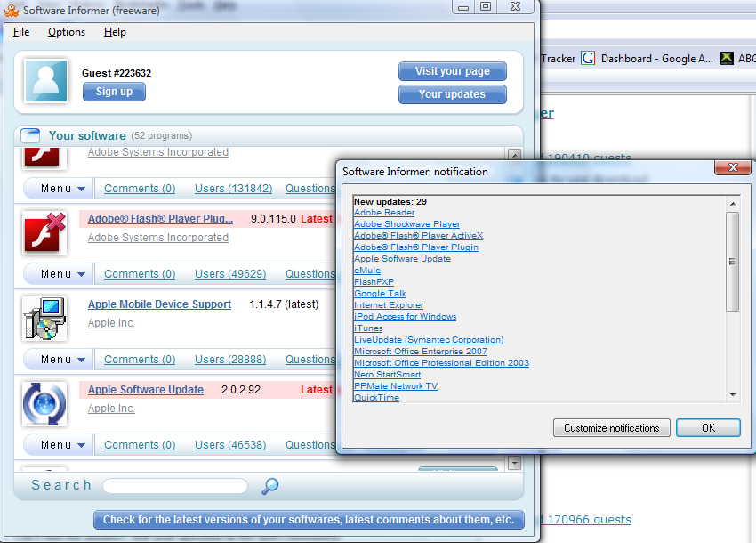
Task: Confirm the notification with OK
Action: (x=708, y=428)
